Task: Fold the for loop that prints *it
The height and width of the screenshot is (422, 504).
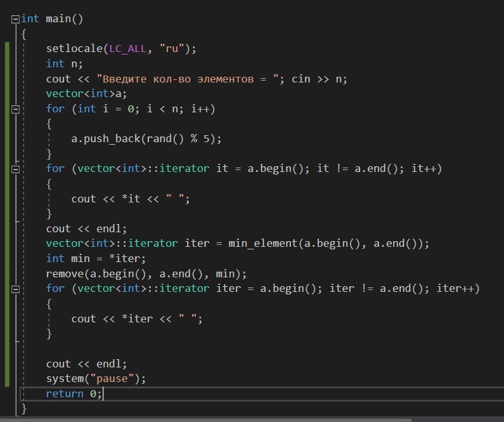Action: [x=15, y=169]
